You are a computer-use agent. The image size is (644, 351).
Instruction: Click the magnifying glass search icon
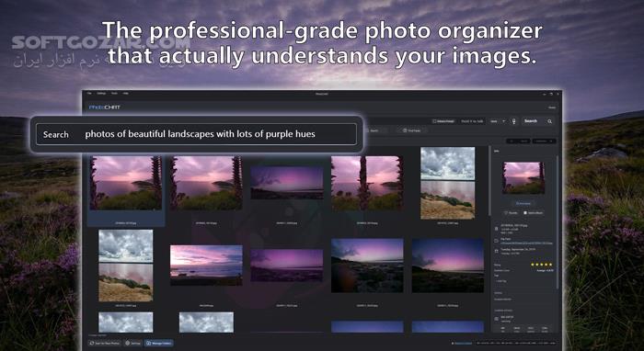tap(549, 121)
